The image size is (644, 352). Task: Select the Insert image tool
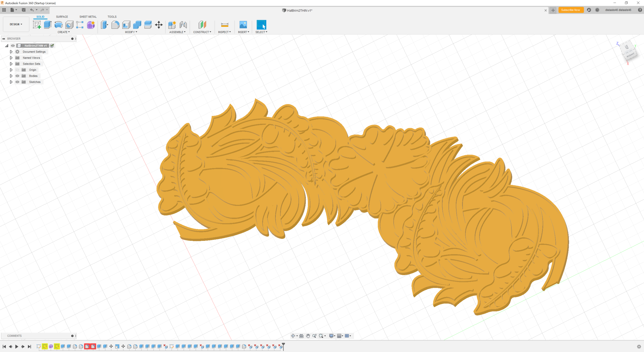[x=243, y=25]
